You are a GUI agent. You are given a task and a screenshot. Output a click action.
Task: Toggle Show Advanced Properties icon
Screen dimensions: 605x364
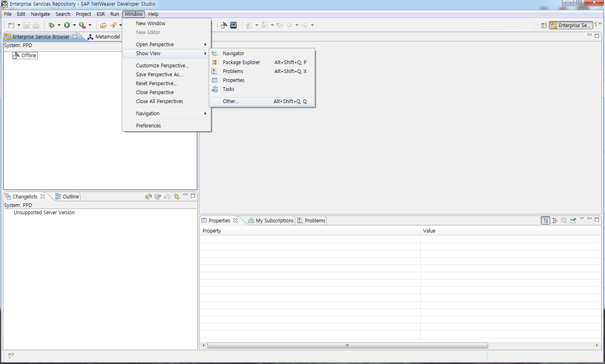pyautogui.click(x=555, y=220)
